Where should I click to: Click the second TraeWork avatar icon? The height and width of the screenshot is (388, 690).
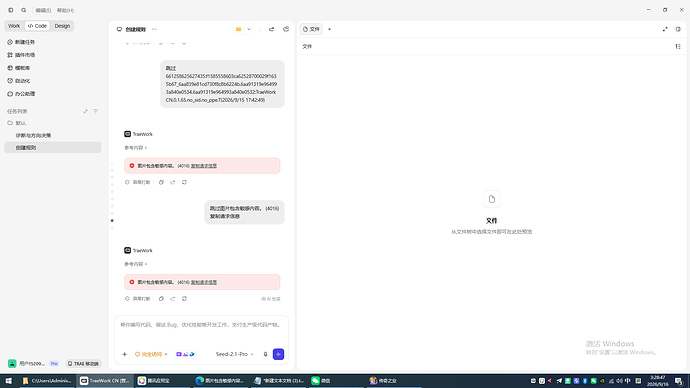coord(127,250)
